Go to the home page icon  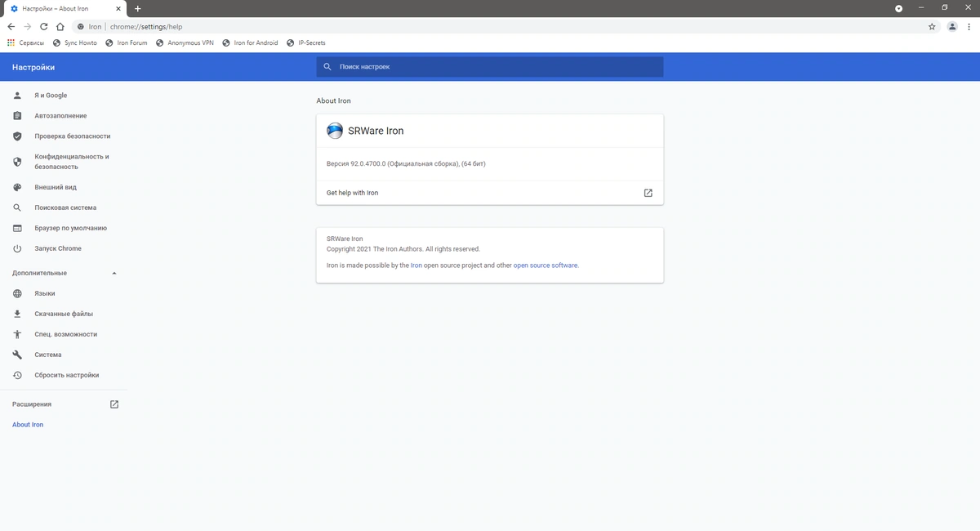(60, 26)
